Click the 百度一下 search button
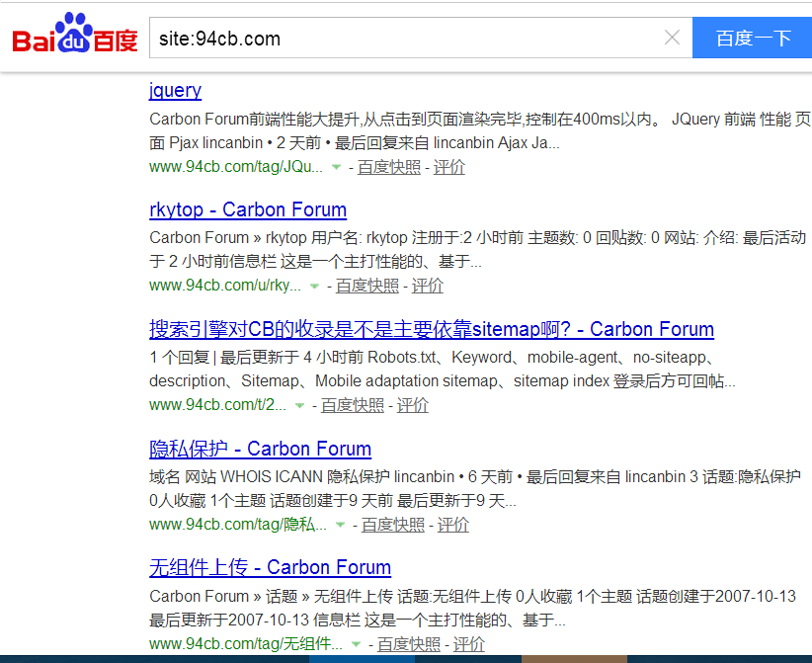The image size is (812, 663). (753, 38)
